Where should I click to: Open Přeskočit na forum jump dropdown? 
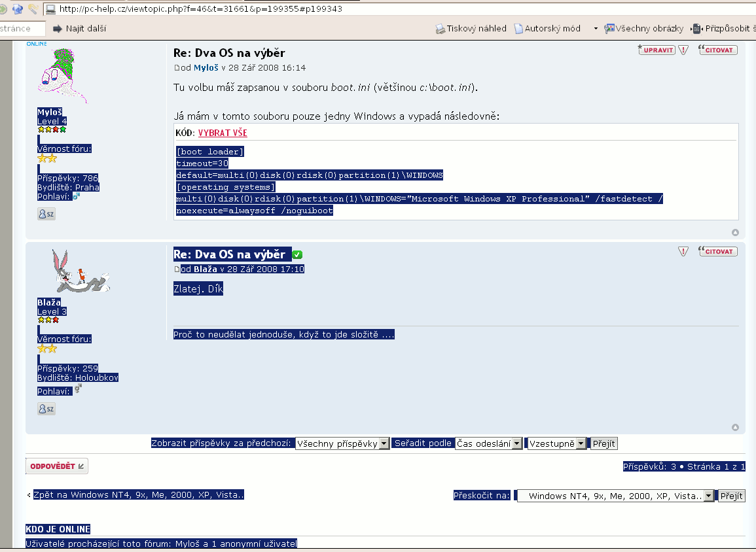tap(615, 496)
